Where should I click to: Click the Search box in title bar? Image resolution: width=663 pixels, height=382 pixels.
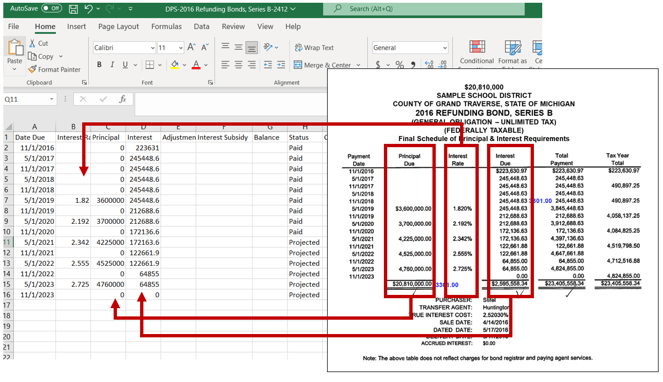click(424, 9)
